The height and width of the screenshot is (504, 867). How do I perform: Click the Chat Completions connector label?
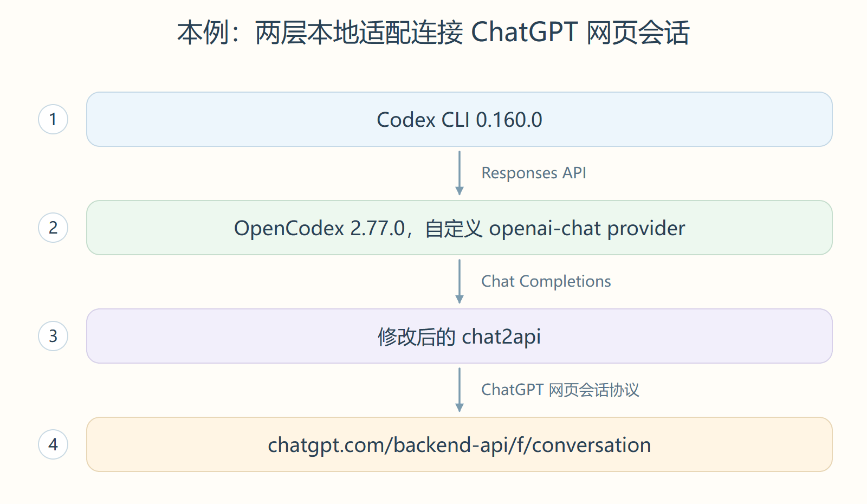coord(546,281)
